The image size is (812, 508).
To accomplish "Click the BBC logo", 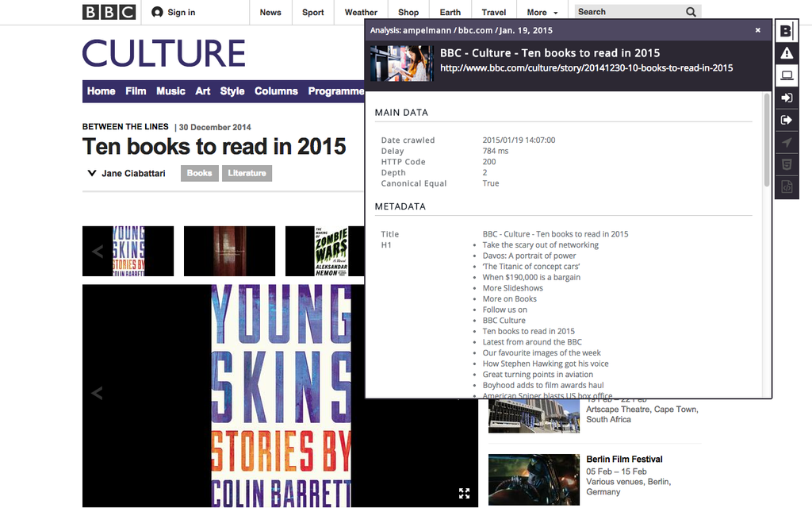I will 109,12.
